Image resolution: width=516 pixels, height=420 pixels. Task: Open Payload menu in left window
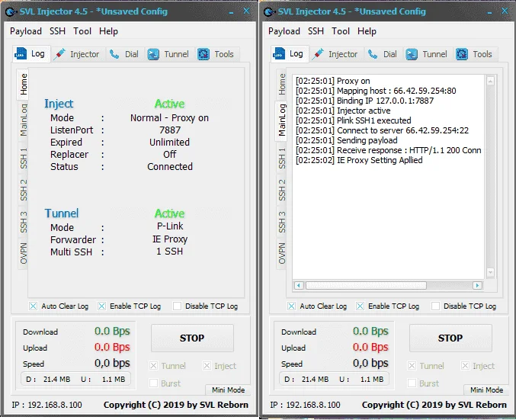click(x=26, y=31)
